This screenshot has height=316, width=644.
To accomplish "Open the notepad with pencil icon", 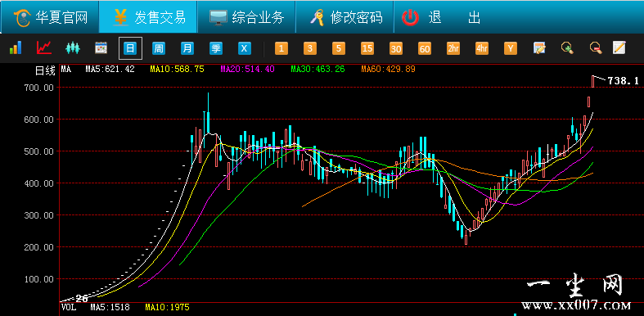I will (619, 47).
